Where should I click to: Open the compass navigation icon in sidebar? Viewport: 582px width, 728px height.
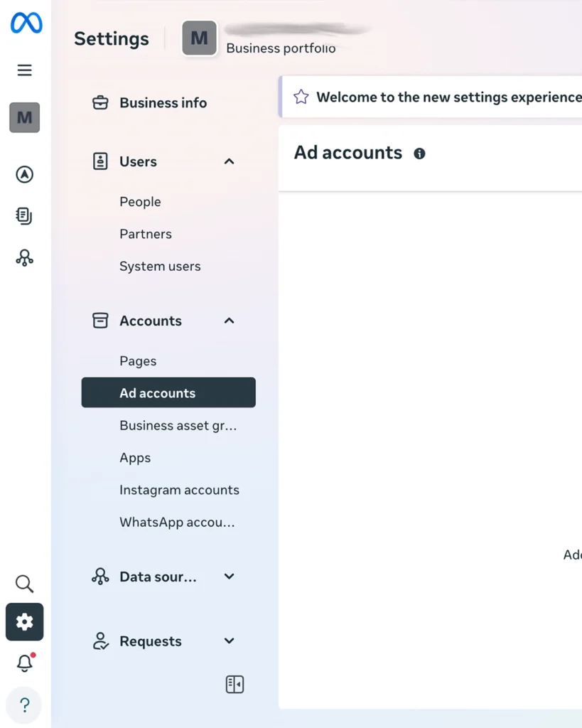[x=25, y=174]
